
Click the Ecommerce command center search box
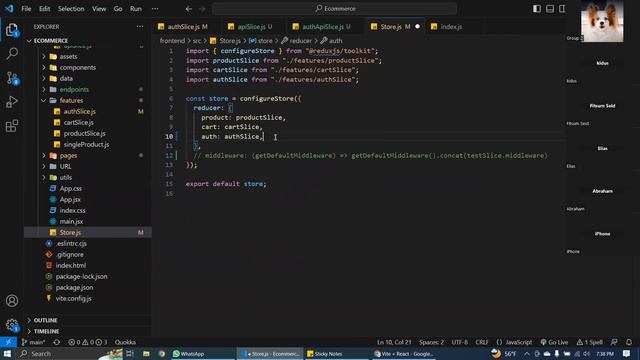(x=334, y=9)
